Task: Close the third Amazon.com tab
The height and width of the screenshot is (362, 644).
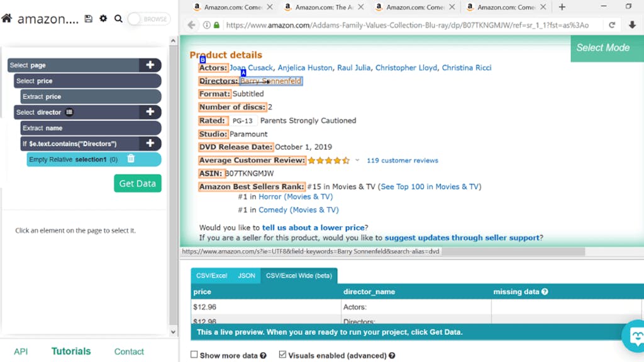Action: pyautogui.click(x=452, y=7)
